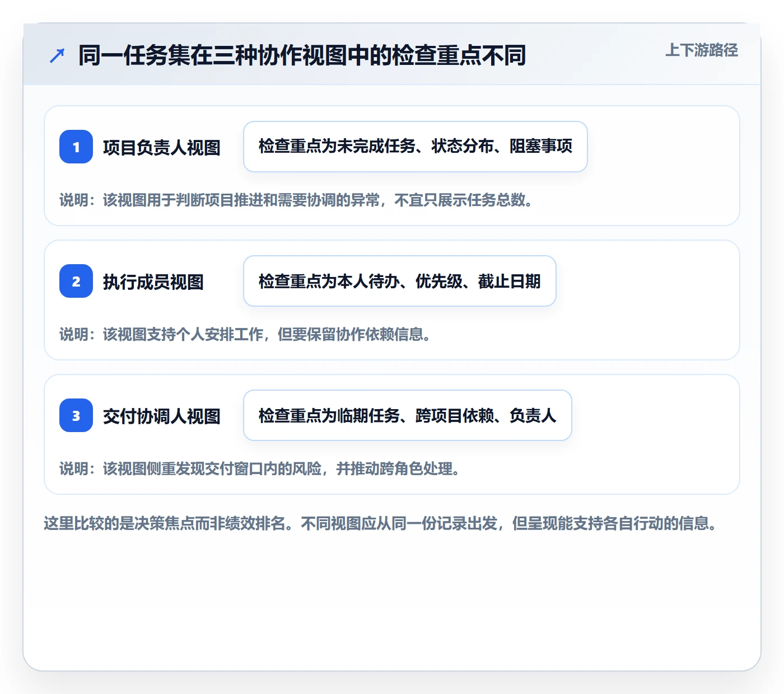
Task: Click the 项目负责人视图 heading
Action: (162, 147)
